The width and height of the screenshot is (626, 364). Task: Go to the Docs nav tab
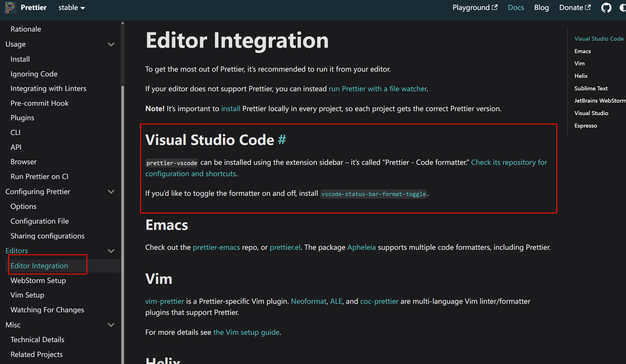tap(516, 8)
